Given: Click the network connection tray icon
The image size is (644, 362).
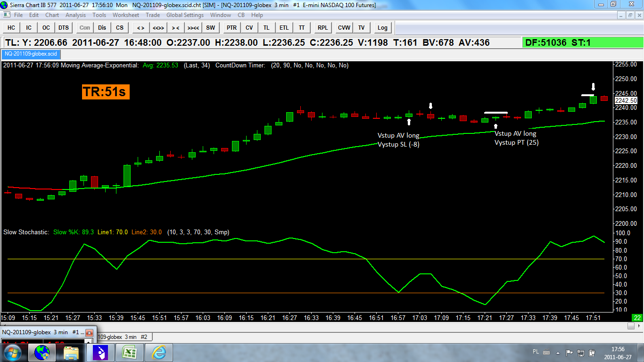Looking at the screenshot, I should point(581,352).
